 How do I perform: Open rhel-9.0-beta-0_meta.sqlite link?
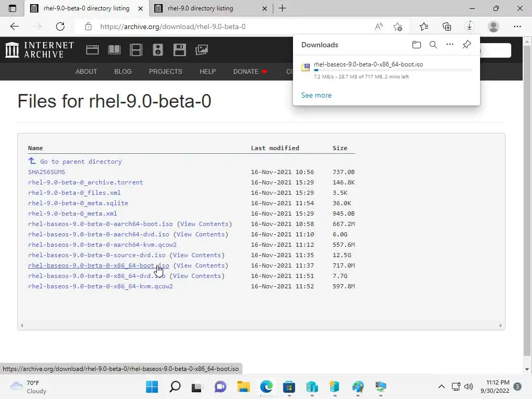[x=78, y=203]
